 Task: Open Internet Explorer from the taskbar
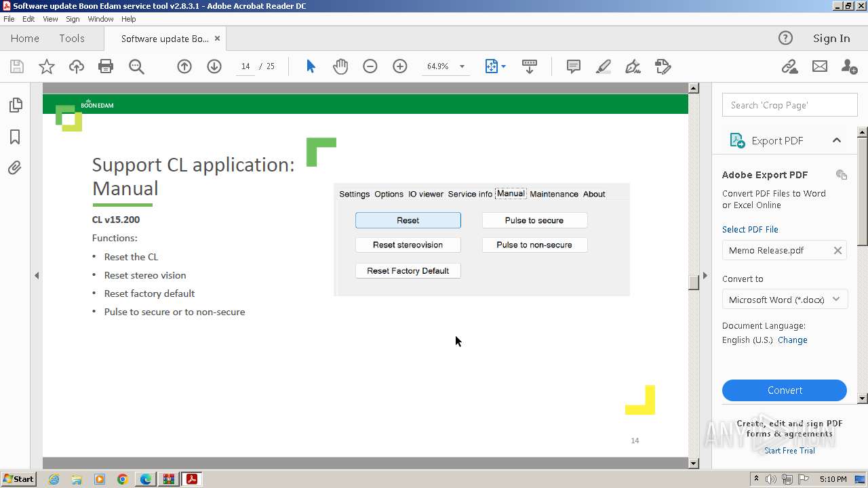(54, 479)
